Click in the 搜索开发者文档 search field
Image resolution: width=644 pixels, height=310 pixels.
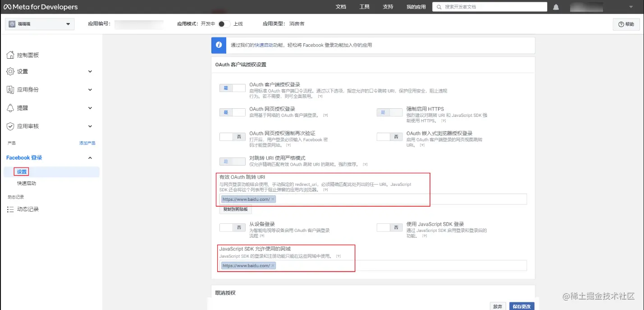click(490, 7)
